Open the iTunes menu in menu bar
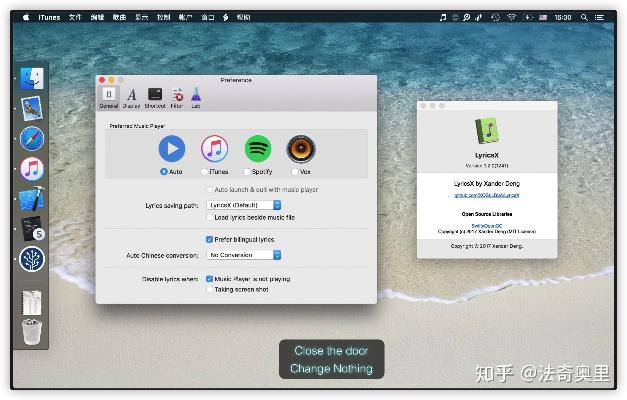 pyautogui.click(x=49, y=17)
